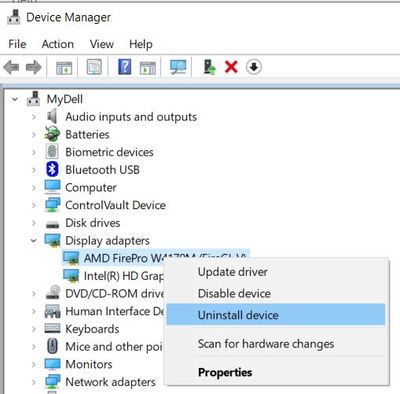Open the View menu

pyautogui.click(x=102, y=44)
